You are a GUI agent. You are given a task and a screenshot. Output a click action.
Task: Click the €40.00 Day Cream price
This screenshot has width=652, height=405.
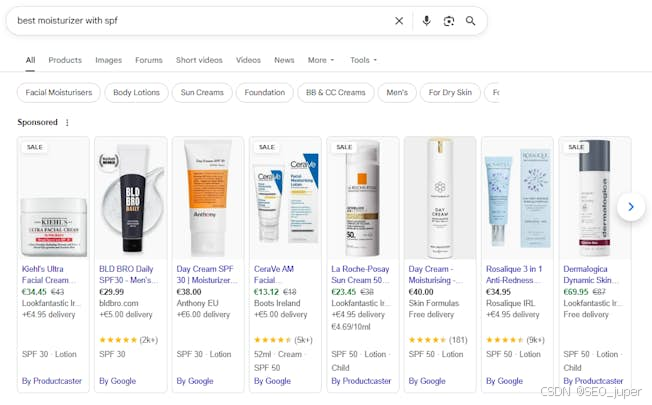tap(421, 292)
